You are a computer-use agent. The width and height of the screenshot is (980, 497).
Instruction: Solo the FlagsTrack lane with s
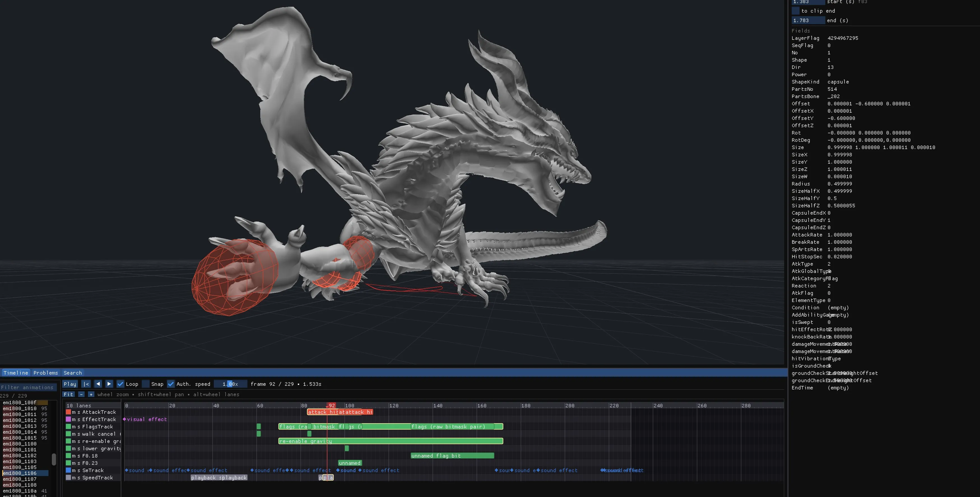point(79,427)
